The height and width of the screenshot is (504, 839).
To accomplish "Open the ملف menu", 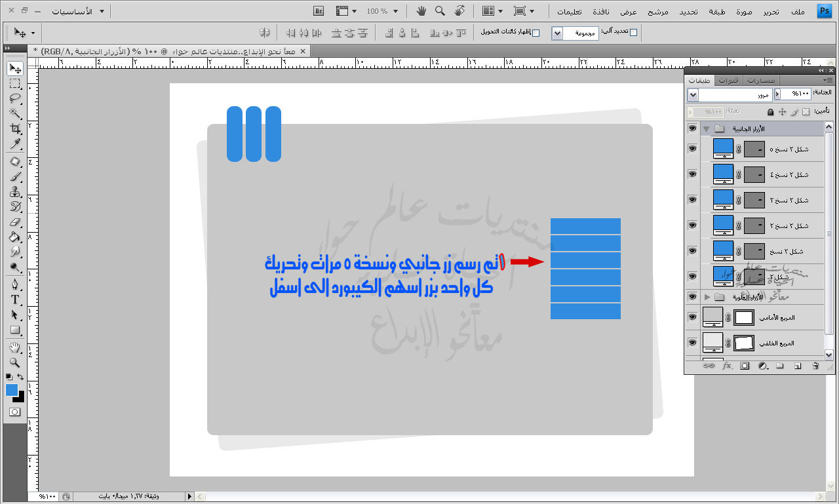I will [798, 11].
